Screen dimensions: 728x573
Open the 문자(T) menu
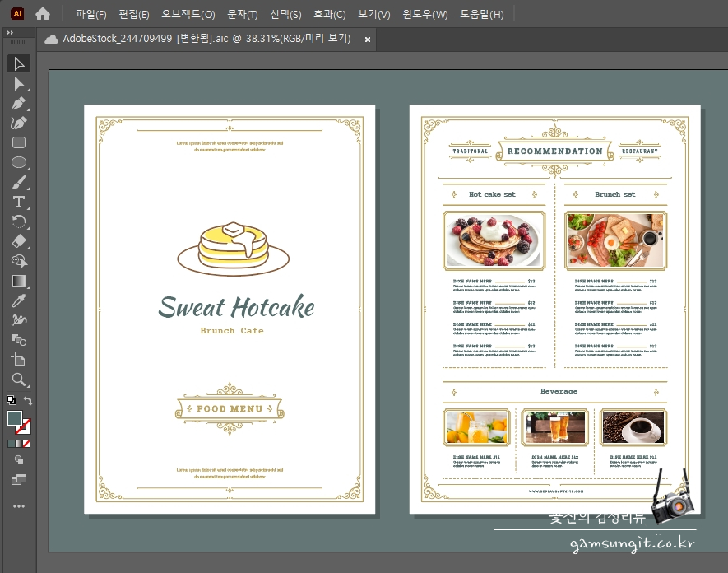pyautogui.click(x=243, y=14)
